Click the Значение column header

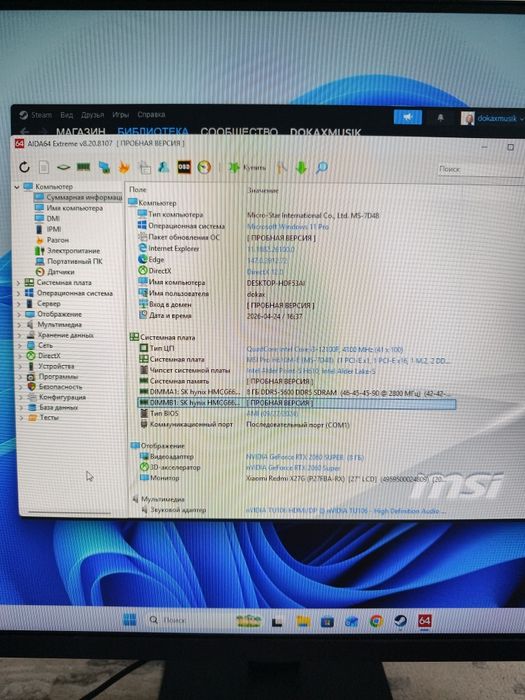(263, 191)
